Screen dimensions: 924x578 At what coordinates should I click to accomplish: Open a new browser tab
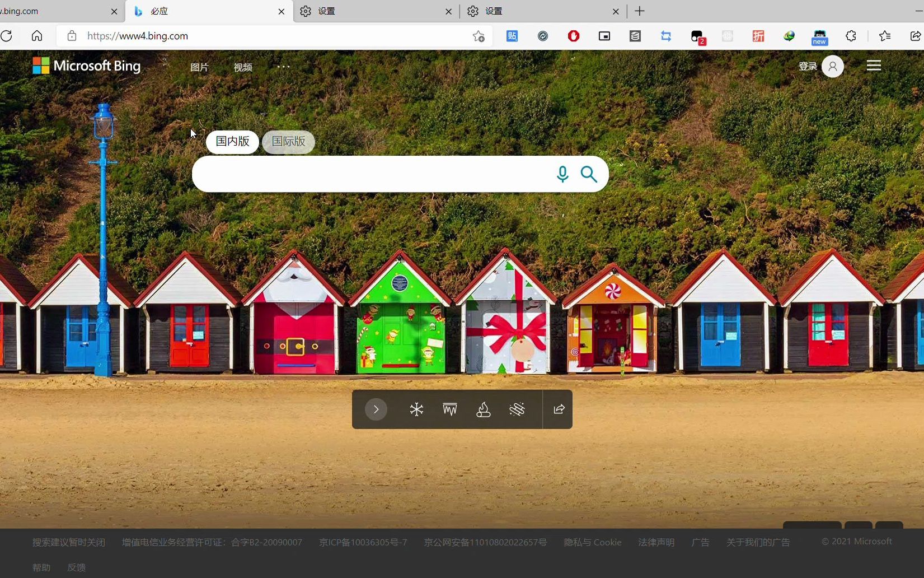[x=640, y=11]
